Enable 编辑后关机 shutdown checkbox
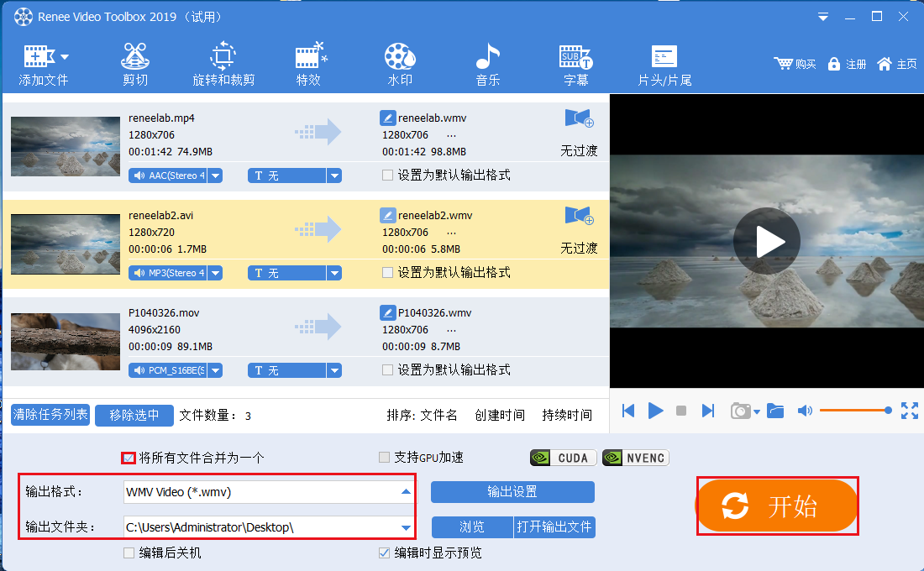 tap(129, 553)
